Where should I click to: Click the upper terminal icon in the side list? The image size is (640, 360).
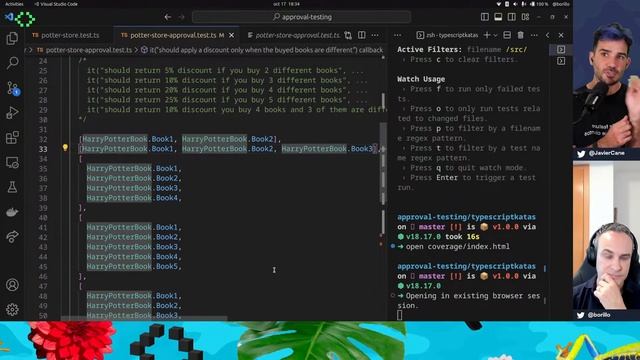click(x=561, y=49)
